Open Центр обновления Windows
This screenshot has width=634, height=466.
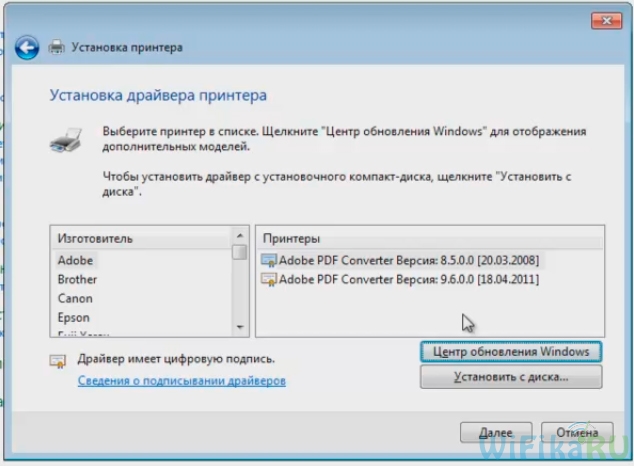[x=510, y=352]
